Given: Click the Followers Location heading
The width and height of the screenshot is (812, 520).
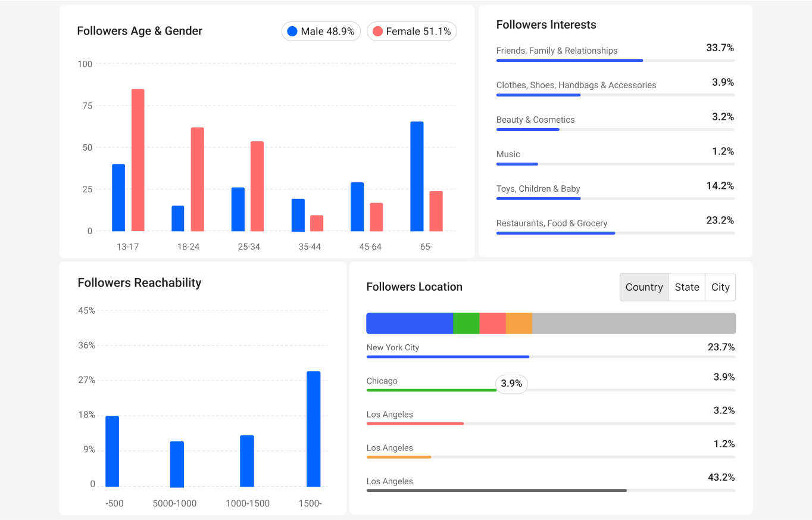Looking at the screenshot, I should (414, 287).
